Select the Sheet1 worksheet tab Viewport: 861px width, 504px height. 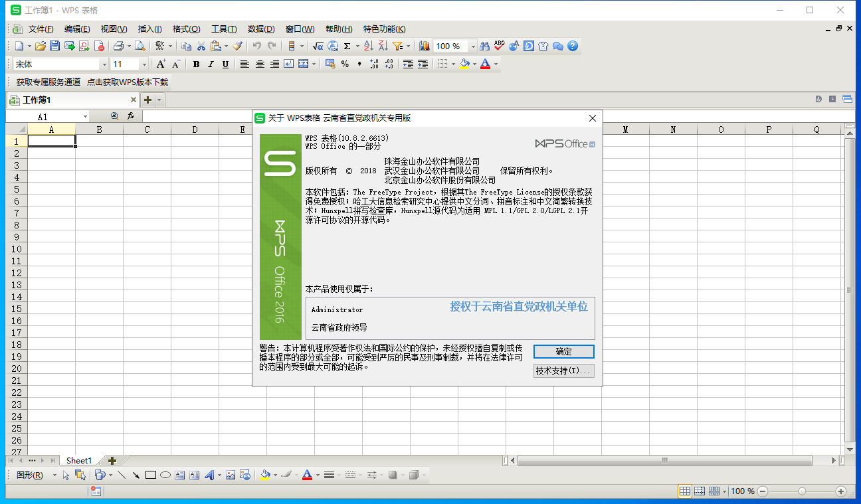[79, 460]
